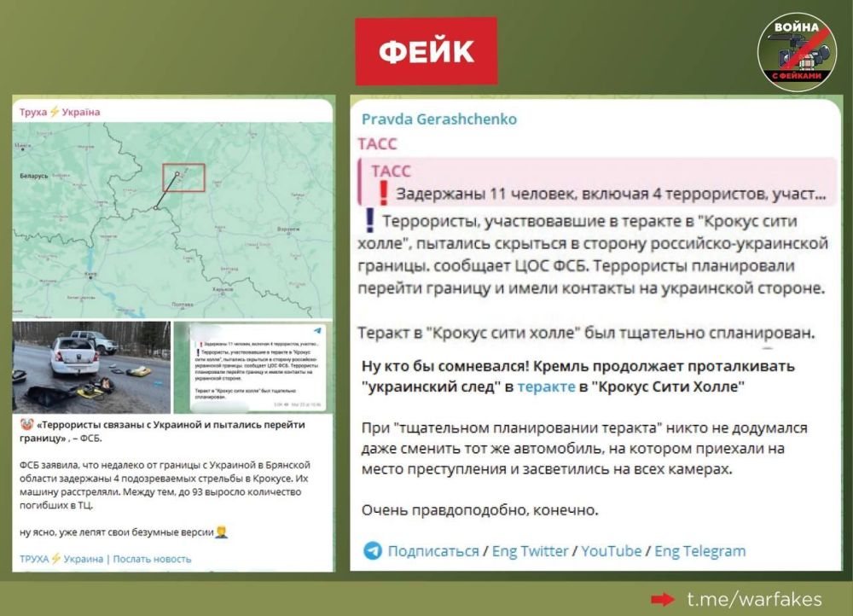Screen dimensions: 853x616
Task: Click the share arrow on forwarded-post thumbnail
Action: click(317, 330)
